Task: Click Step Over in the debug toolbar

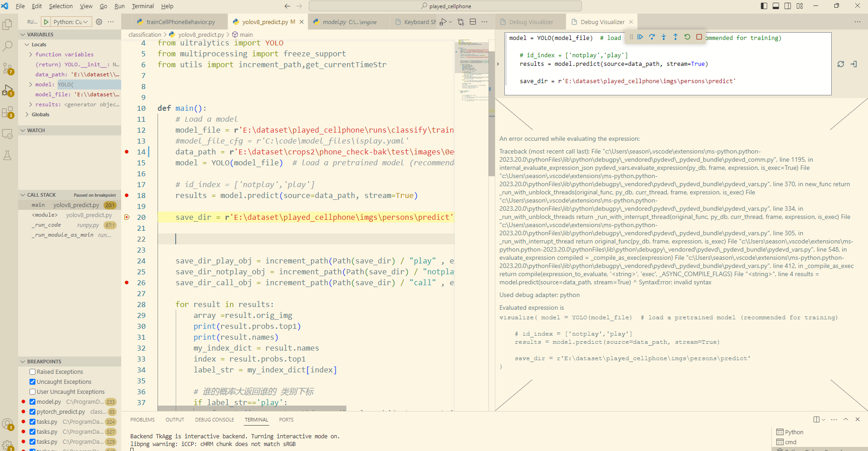Action: coord(652,37)
